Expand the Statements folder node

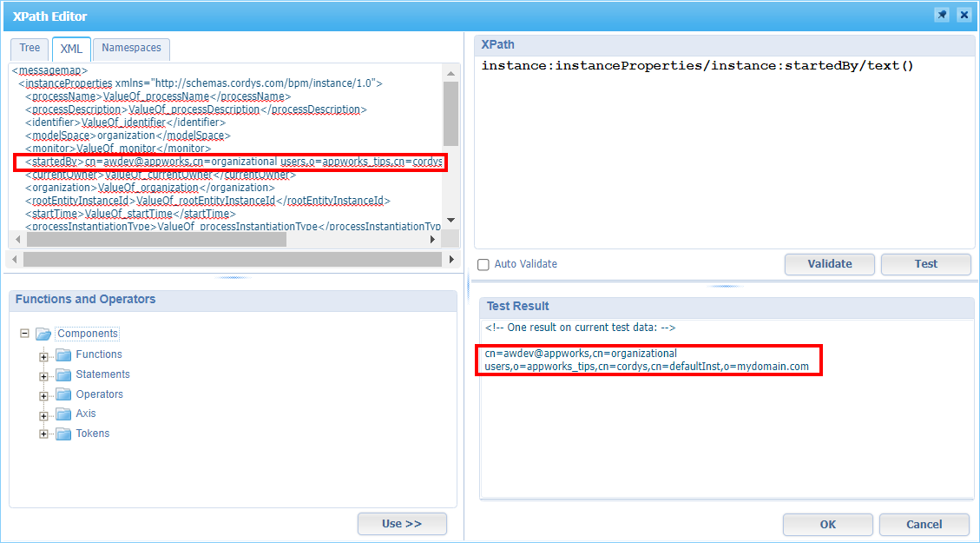pyautogui.click(x=43, y=376)
